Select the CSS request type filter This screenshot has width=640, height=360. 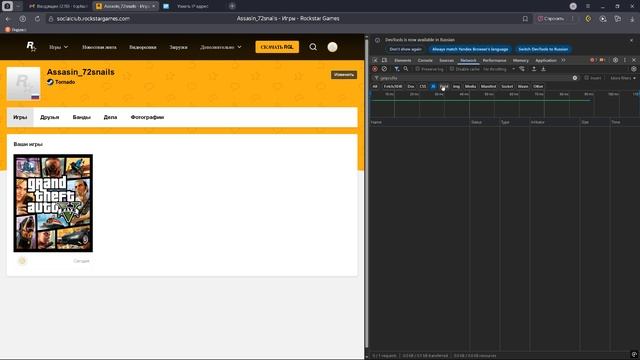coord(423,87)
